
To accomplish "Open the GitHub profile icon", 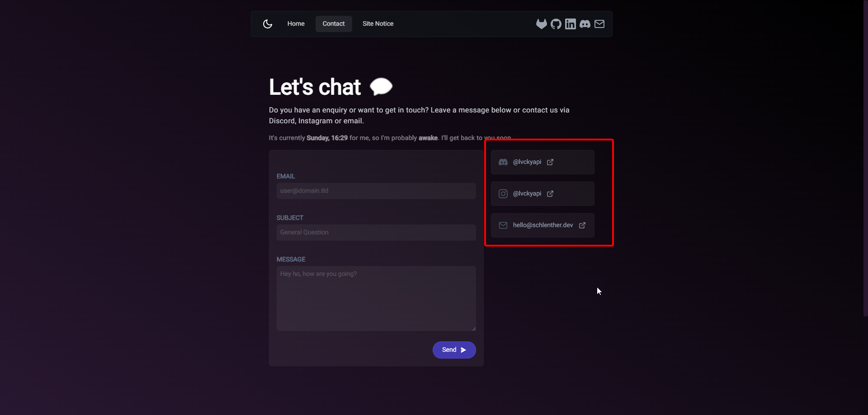I will (556, 24).
